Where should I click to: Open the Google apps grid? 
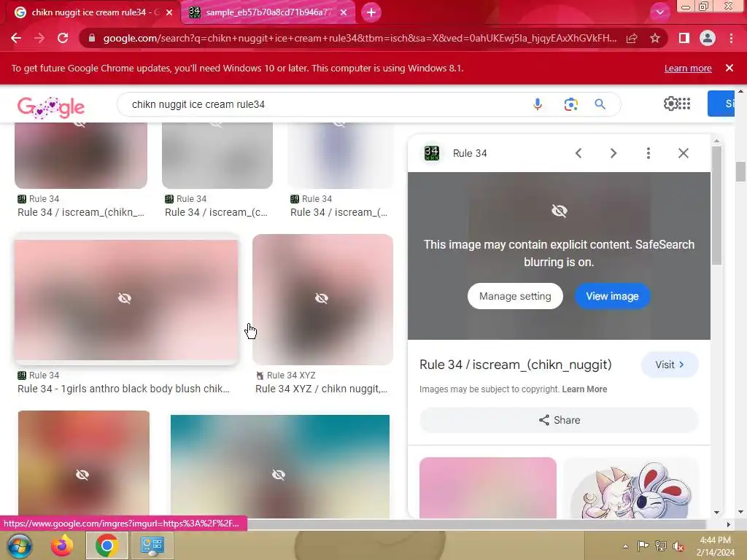click(684, 104)
